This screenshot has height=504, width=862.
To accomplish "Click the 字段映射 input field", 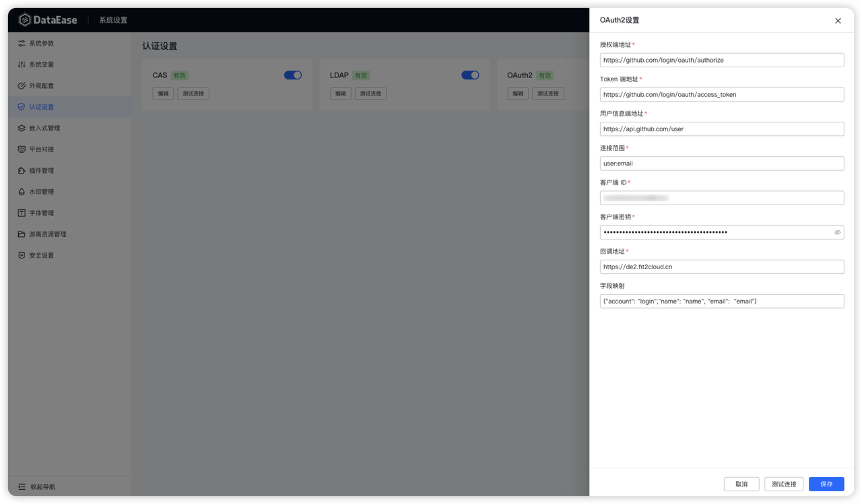I will point(721,301).
